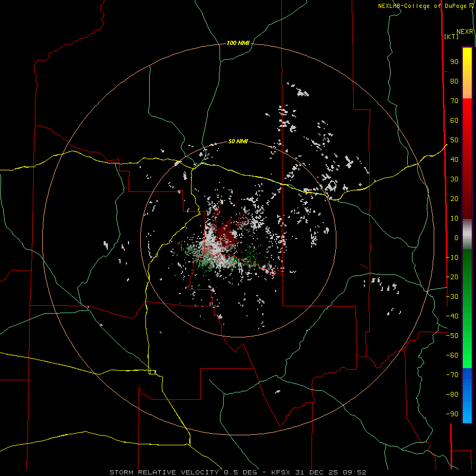Click the 50 NMI range ring label

click(238, 141)
